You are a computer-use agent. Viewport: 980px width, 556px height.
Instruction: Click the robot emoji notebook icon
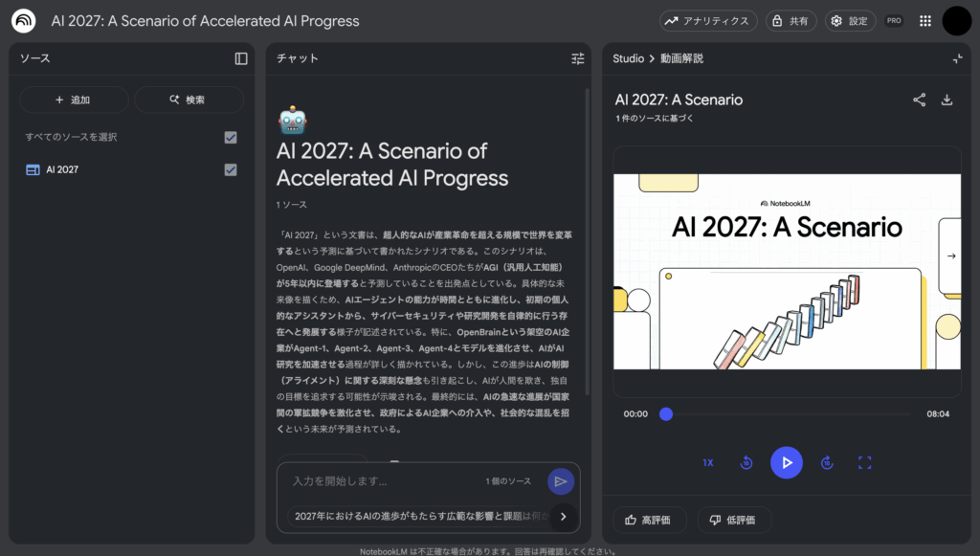click(293, 120)
